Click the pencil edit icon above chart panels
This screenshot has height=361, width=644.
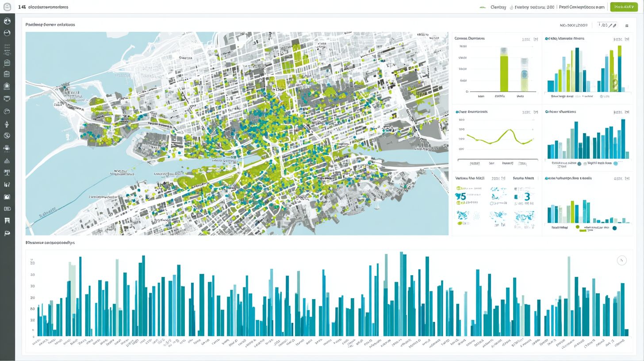[x=614, y=26]
